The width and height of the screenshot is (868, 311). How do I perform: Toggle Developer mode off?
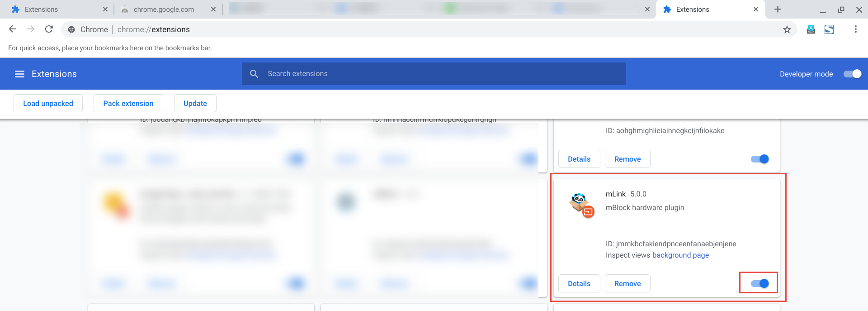(x=853, y=74)
